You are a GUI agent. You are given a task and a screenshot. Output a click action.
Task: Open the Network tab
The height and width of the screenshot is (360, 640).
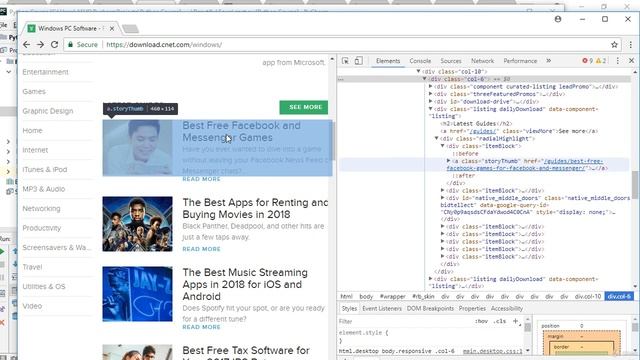point(482,61)
